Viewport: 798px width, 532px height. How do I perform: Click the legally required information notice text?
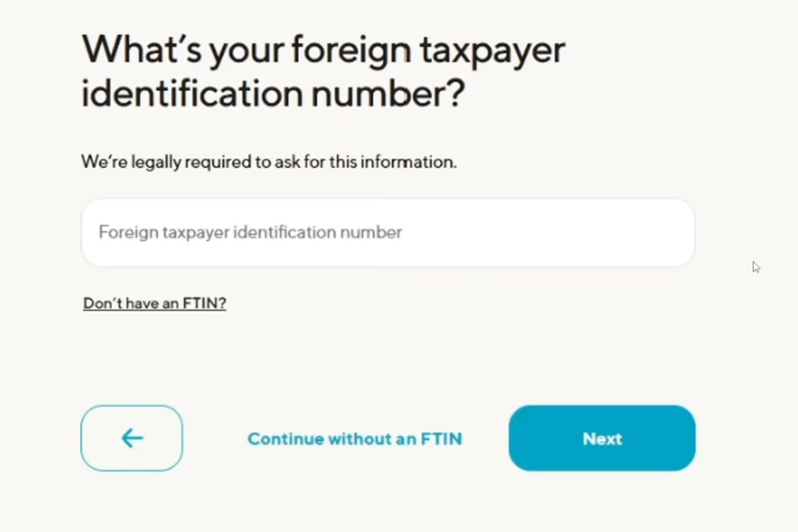tap(269, 162)
